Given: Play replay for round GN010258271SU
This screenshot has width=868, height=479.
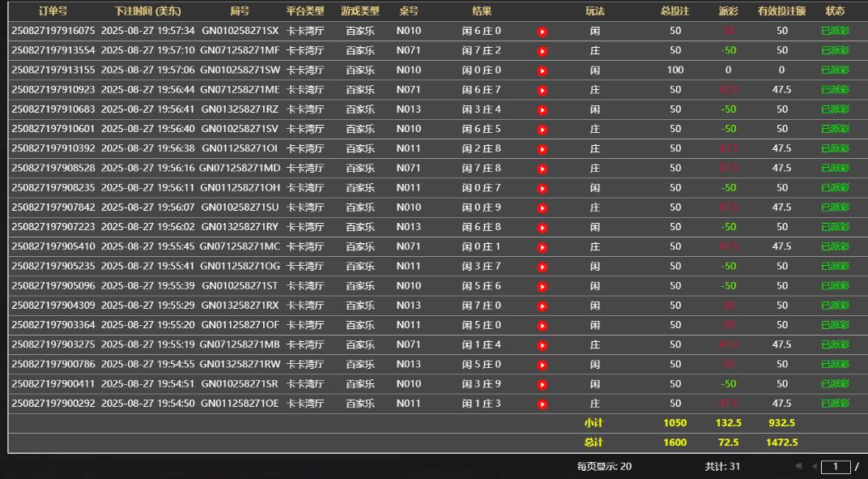Looking at the screenshot, I should (x=542, y=208).
